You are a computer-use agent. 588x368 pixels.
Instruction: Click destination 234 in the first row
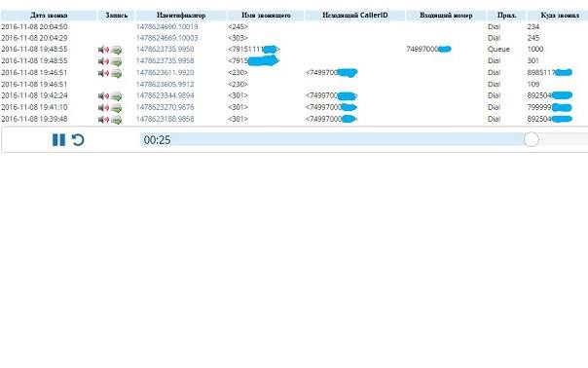533,26
